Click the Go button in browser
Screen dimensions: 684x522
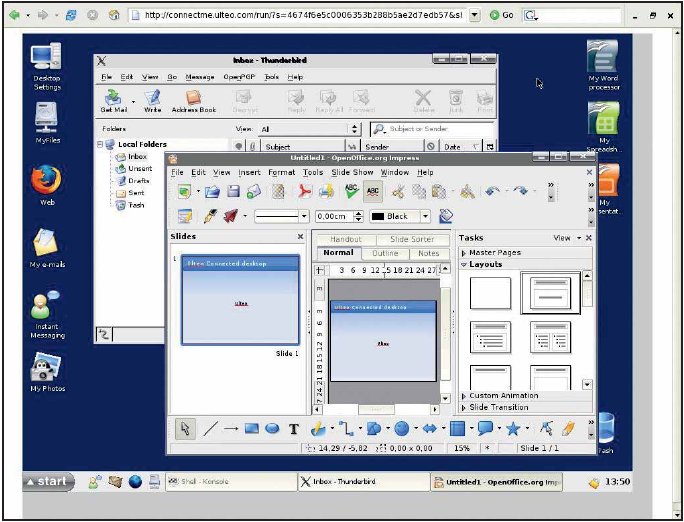click(x=501, y=15)
